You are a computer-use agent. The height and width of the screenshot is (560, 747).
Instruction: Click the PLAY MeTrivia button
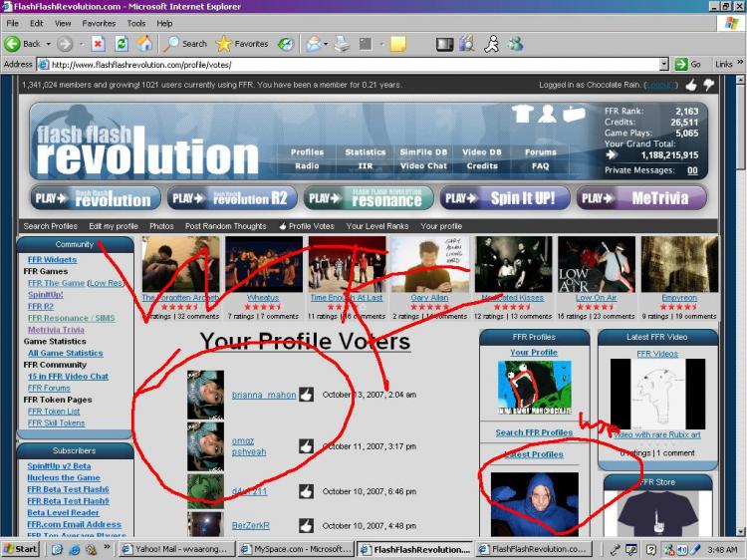click(641, 197)
